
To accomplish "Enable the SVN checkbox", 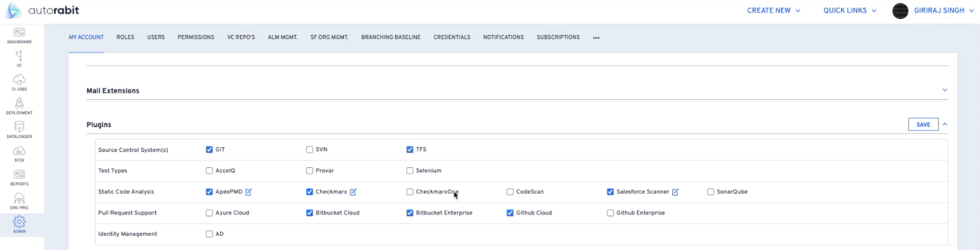I will click(309, 150).
